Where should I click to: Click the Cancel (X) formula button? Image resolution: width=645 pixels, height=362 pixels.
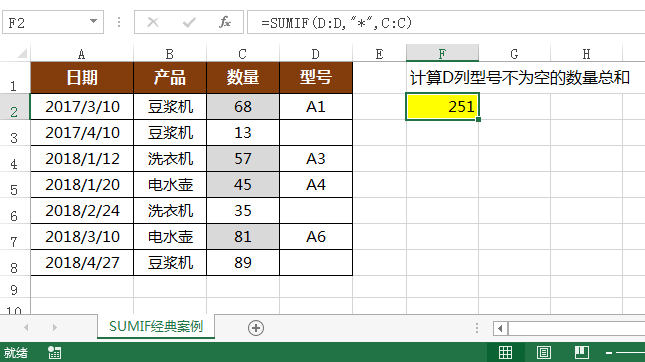(x=153, y=22)
